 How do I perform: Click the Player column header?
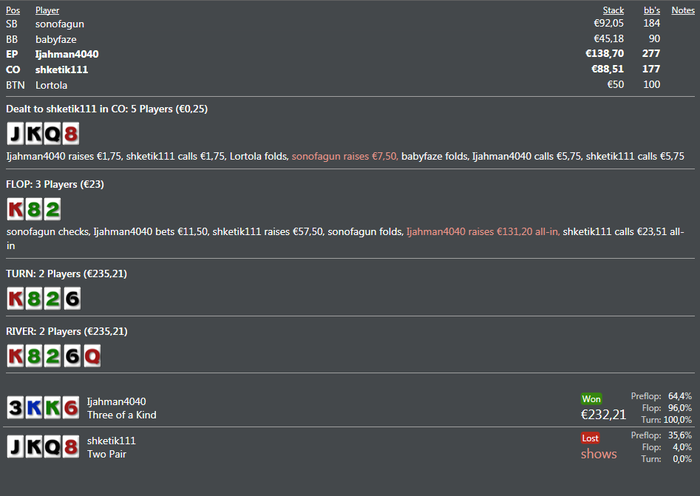point(47,10)
